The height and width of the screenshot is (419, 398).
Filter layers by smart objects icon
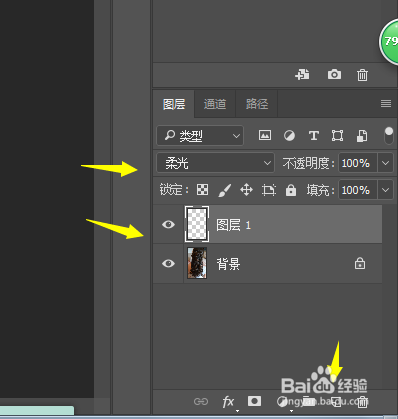coord(362,136)
